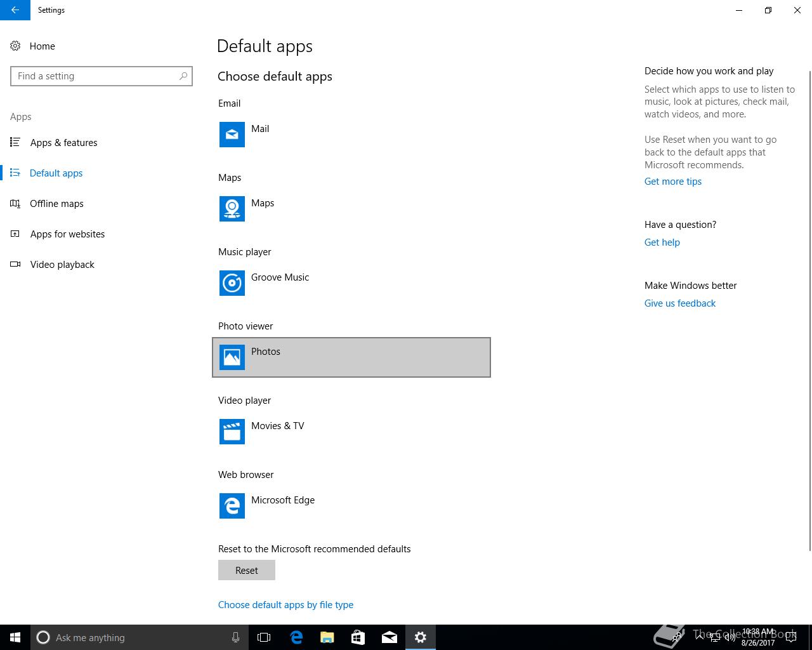The image size is (812, 650).
Task: Change the Web browser labeled Microsoft Edge
Action: point(351,506)
